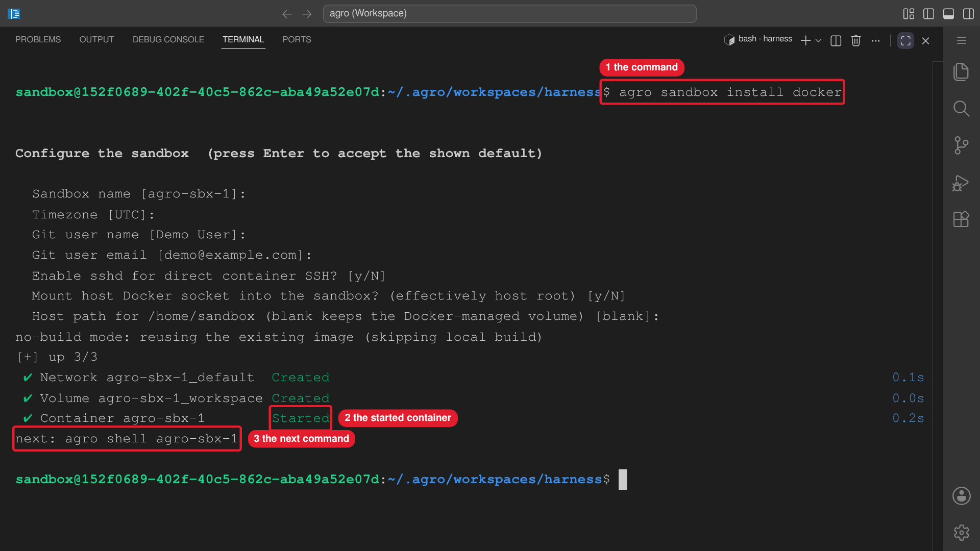Open the Extensions view
This screenshot has width=980, height=551.
(x=961, y=219)
